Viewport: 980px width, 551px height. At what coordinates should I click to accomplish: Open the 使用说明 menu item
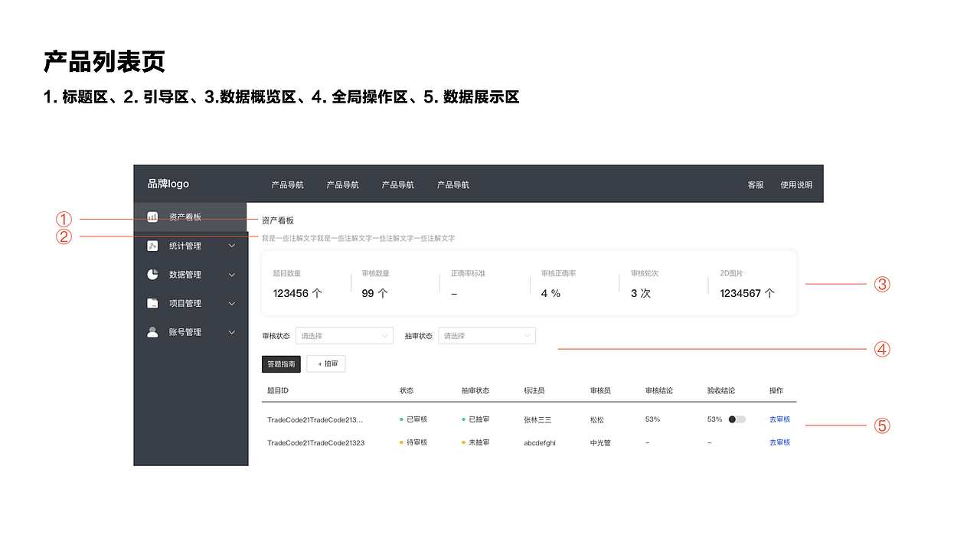point(796,184)
